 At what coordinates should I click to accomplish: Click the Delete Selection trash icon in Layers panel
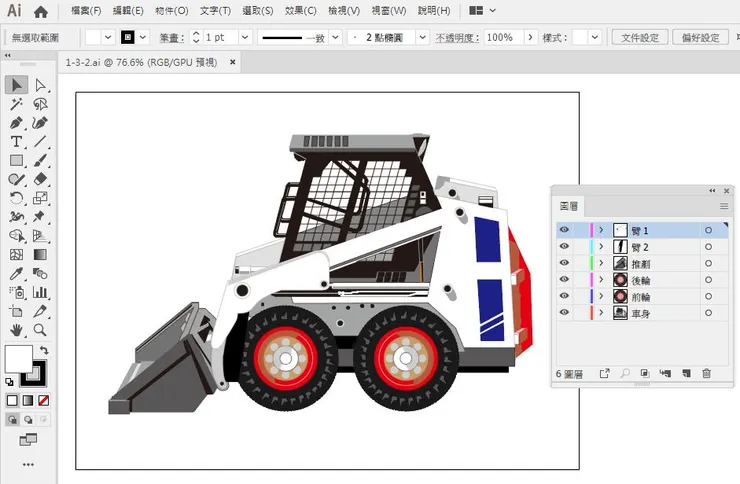[x=706, y=373]
